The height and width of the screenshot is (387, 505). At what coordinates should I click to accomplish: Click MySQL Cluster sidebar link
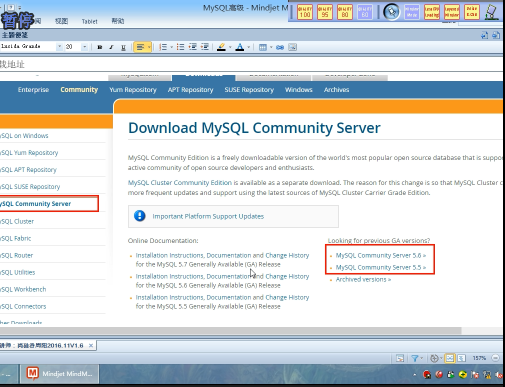[x=17, y=221]
